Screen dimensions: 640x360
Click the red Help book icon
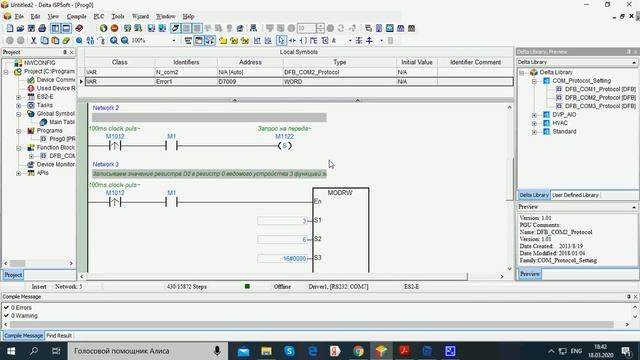pos(79,28)
